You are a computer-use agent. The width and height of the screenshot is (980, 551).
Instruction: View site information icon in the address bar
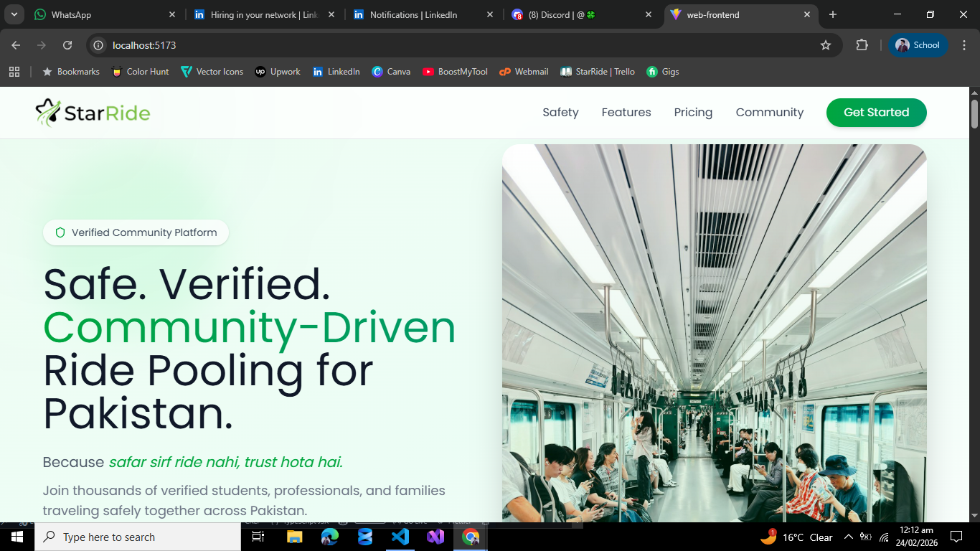click(x=99, y=45)
